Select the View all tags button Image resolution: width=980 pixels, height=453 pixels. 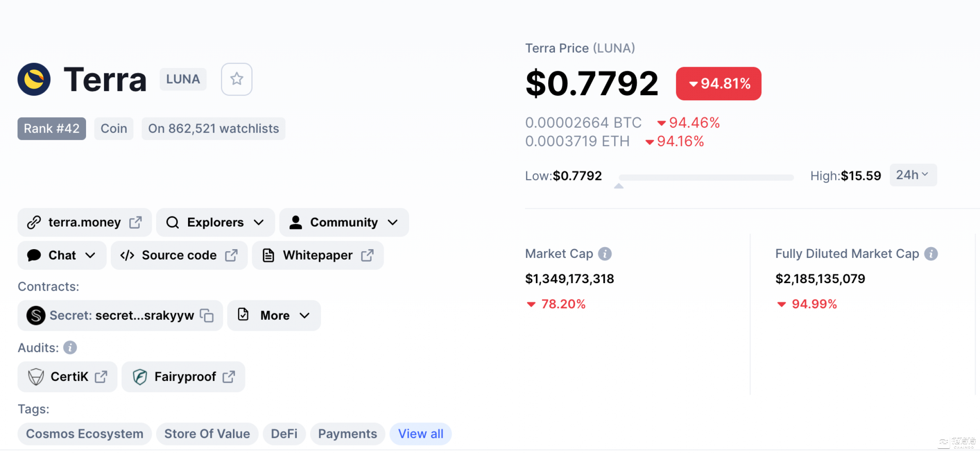421,433
